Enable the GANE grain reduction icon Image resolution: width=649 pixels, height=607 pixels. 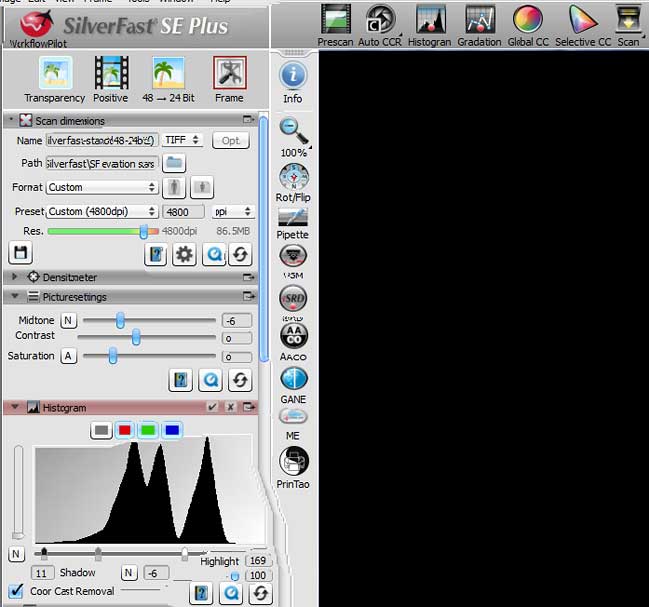point(293,379)
